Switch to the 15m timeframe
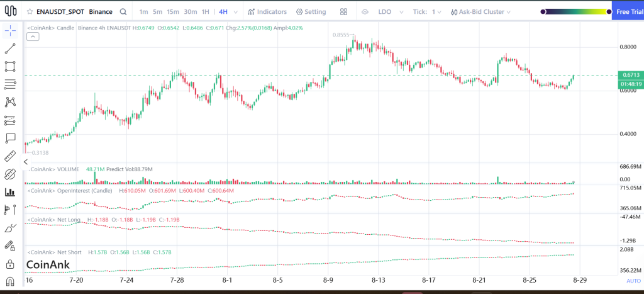This screenshot has height=294, width=644. [173, 11]
